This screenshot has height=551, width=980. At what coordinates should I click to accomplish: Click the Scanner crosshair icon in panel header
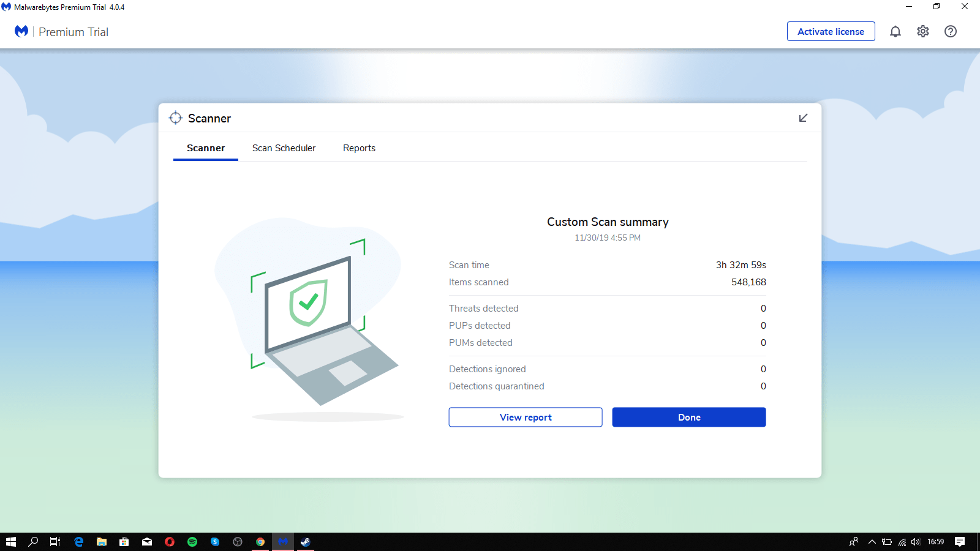click(x=176, y=118)
